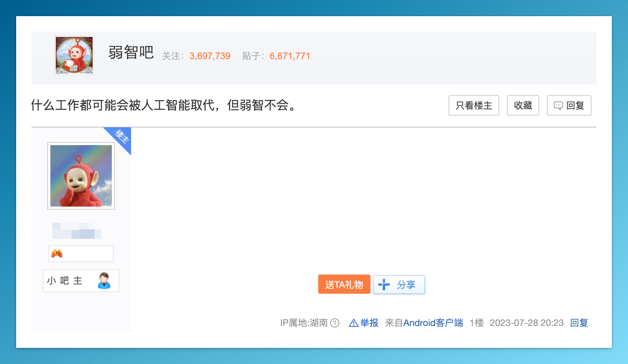
Task: Open the poster's red Teletubby avatar
Action: tap(81, 176)
